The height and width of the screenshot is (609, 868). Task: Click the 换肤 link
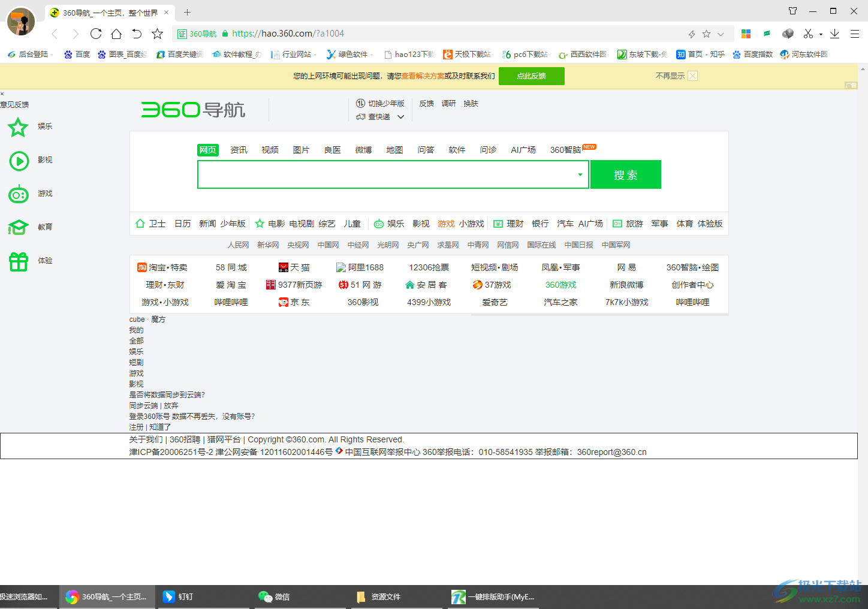[x=471, y=104]
